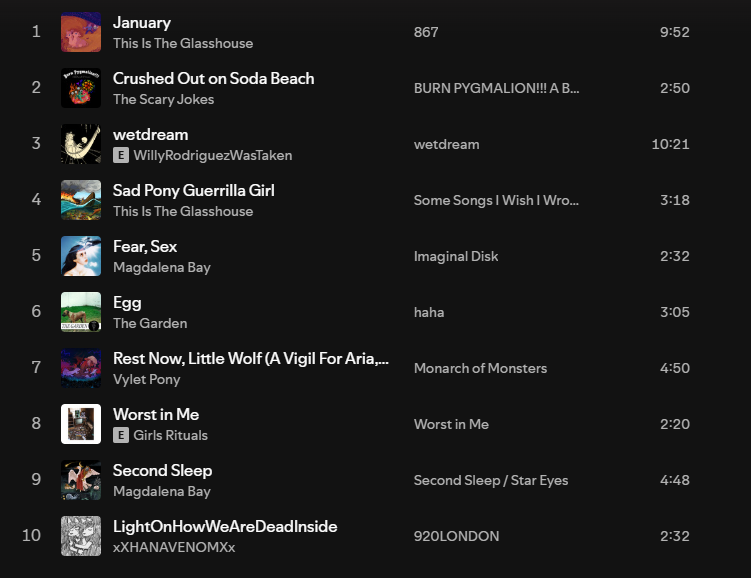Go to artist The Garden
The width and height of the screenshot is (751, 578).
pos(150,323)
